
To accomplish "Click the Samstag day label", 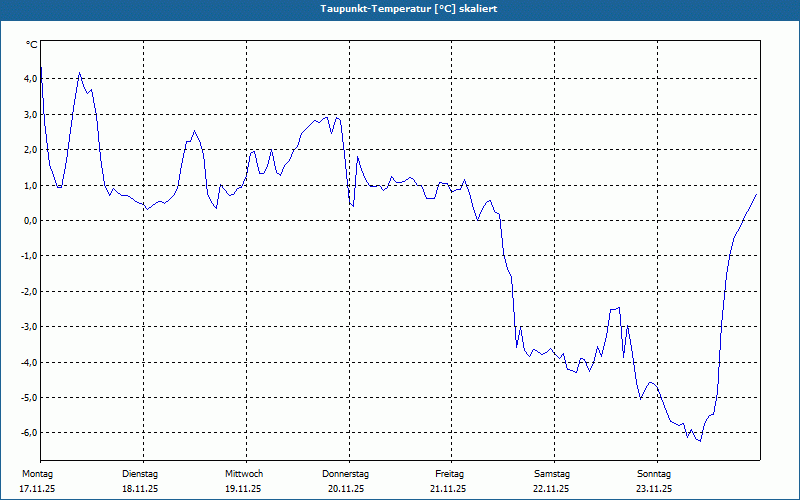I will (552, 474).
